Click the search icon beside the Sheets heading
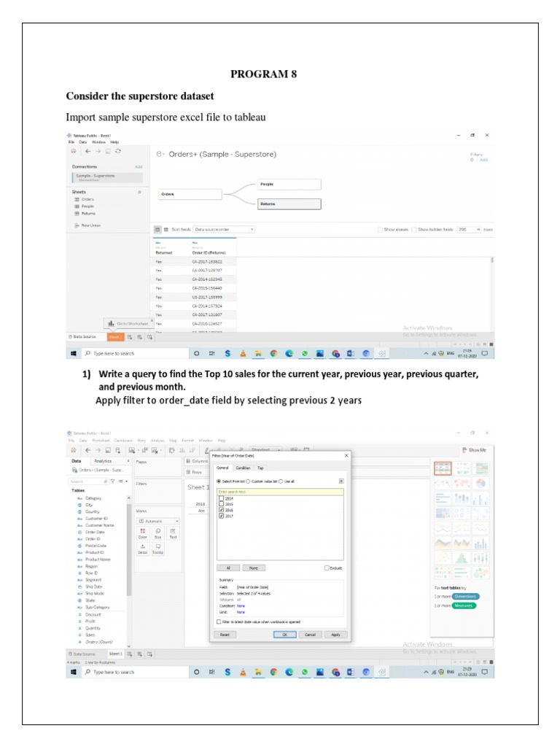Screen dimensions: 560x747 [x=139, y=192]
